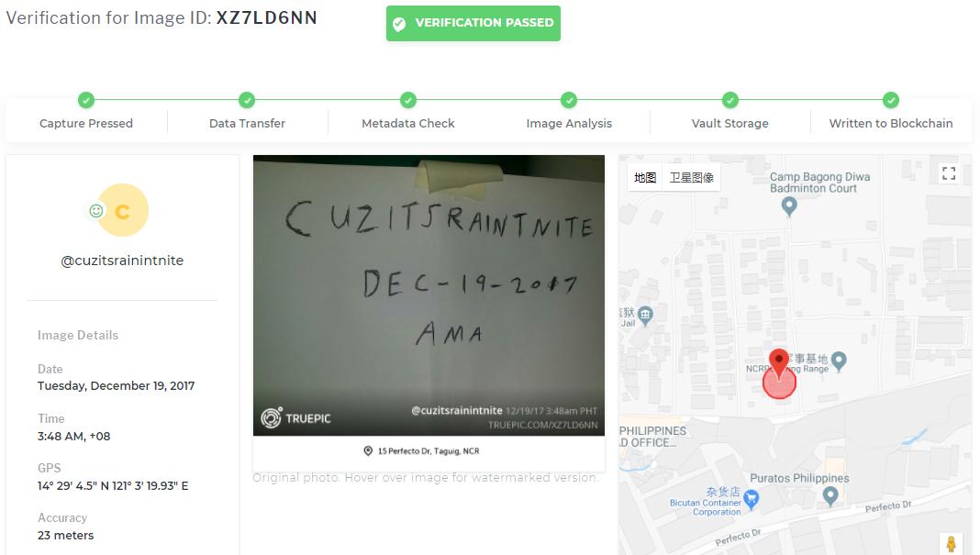Click the shooting range map pin
980x555 pixels.
pyautogui.click(x=839, y=361)
